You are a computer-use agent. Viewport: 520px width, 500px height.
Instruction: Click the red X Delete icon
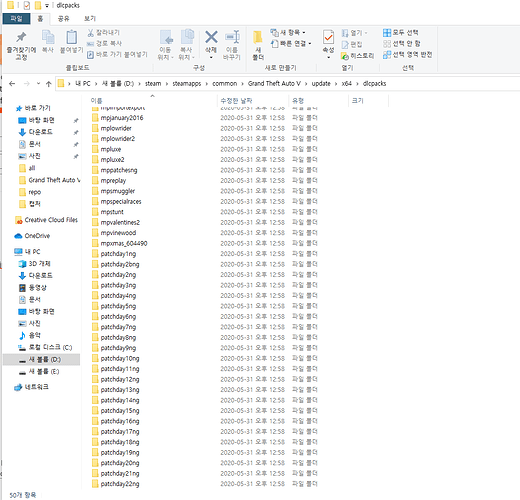(211, 37)
